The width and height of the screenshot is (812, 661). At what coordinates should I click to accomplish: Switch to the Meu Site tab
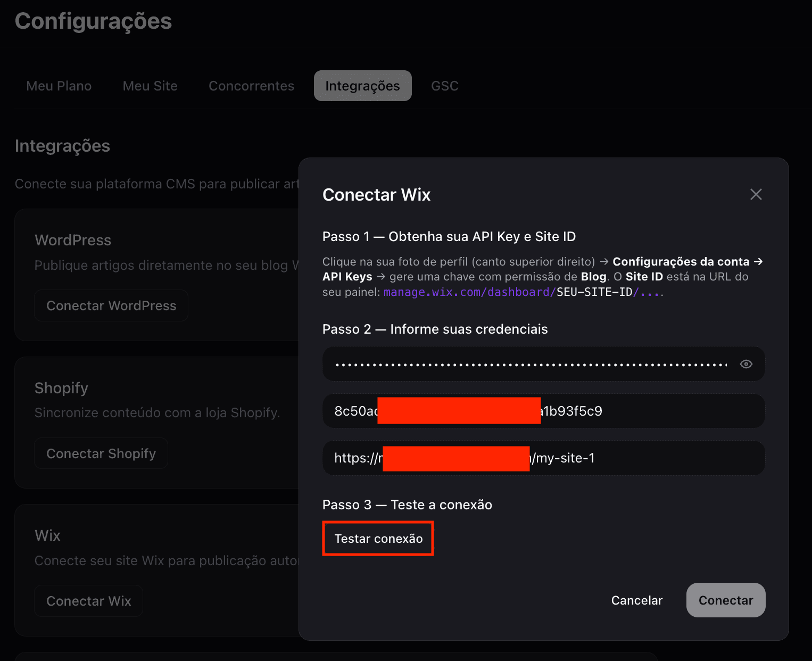(150, 86)
